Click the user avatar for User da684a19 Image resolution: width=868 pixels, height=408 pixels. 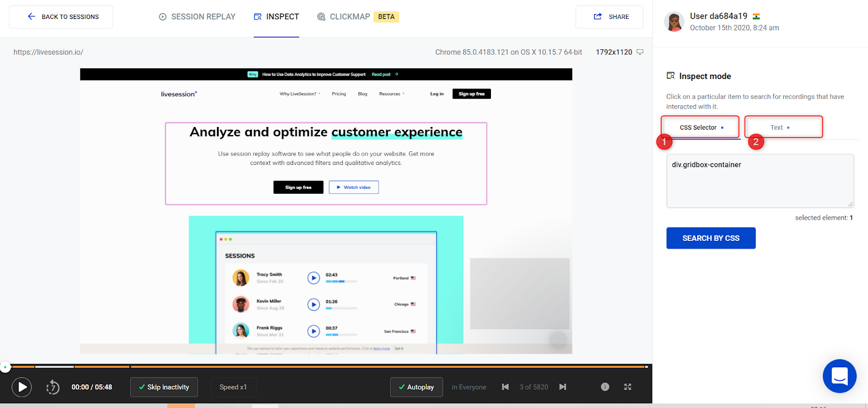coord(674,22)
